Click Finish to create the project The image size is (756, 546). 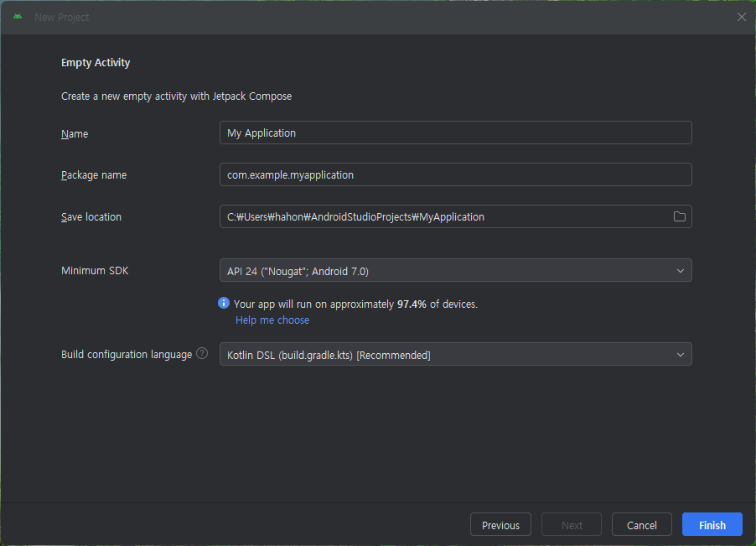(712, 525)
